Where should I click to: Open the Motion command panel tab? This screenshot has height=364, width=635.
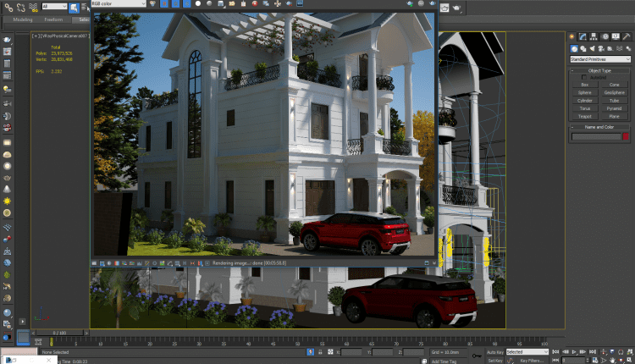[x=605, y=37]
